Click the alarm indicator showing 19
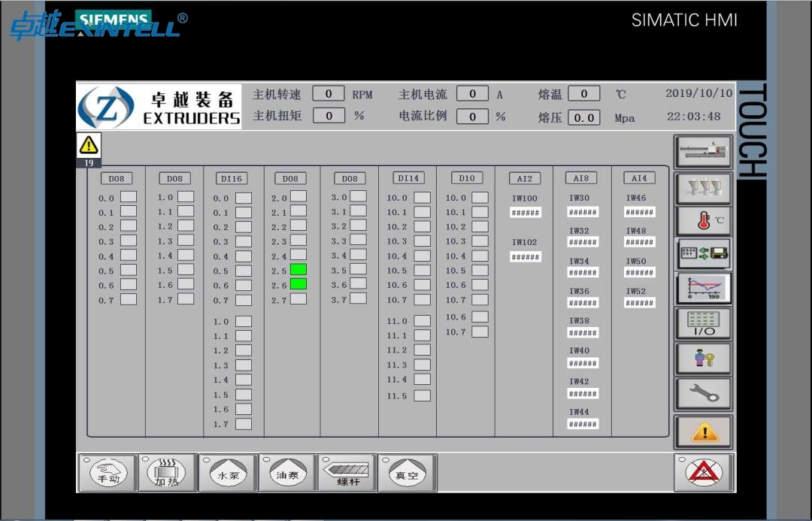Image resolution: width=812 pixels, height=521 pixels. tap(89, 150)
